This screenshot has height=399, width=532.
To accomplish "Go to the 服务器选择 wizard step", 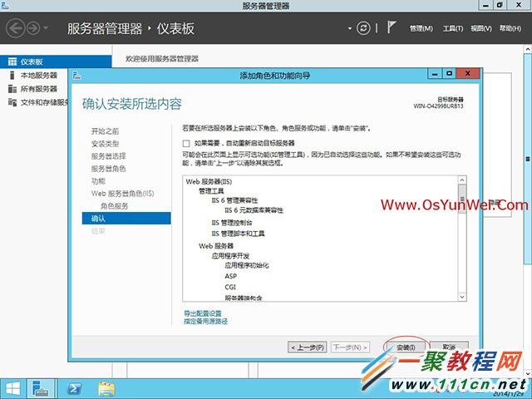I will click(109, 156).
